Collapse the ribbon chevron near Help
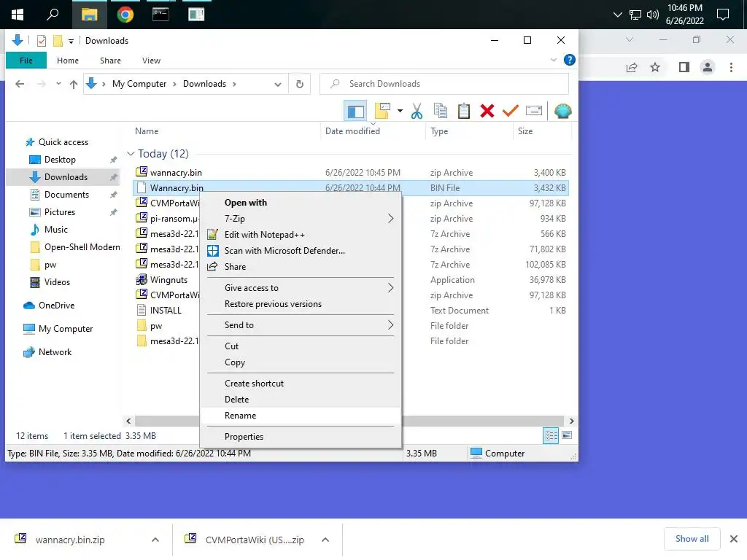747x560 pixels. (x=554, y=60)
